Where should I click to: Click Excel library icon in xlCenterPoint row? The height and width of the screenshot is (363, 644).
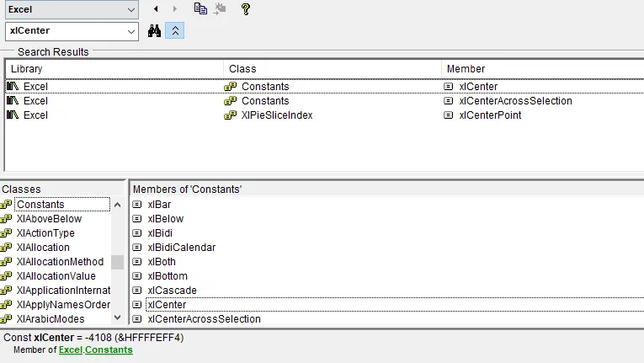(13, 115)
